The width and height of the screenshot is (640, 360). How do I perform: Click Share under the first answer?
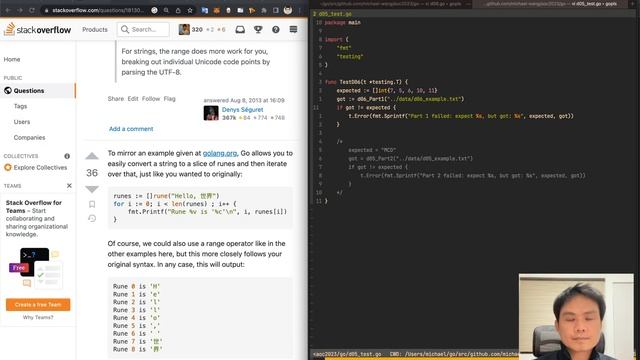click(x=116, y=99)
